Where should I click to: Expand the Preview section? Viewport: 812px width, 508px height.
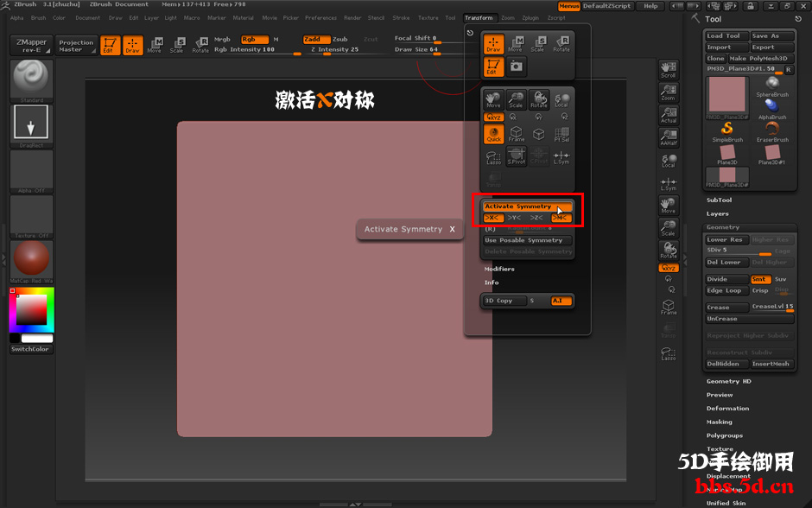coord(720,395)
